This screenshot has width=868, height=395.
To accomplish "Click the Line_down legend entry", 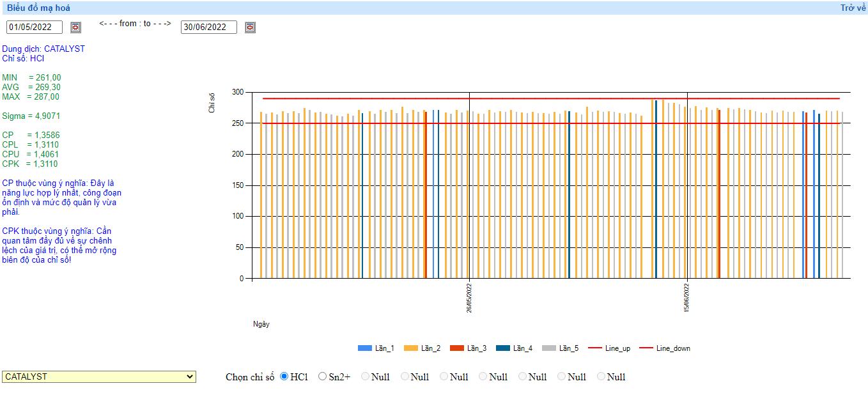I will 665,348.
